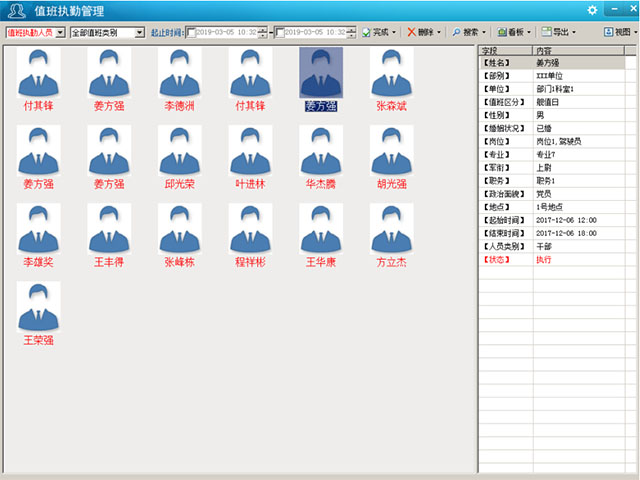This screenshot has height=480, width=640.
Task: Click the 搜索 button label
Action: [x=471, y=32]
